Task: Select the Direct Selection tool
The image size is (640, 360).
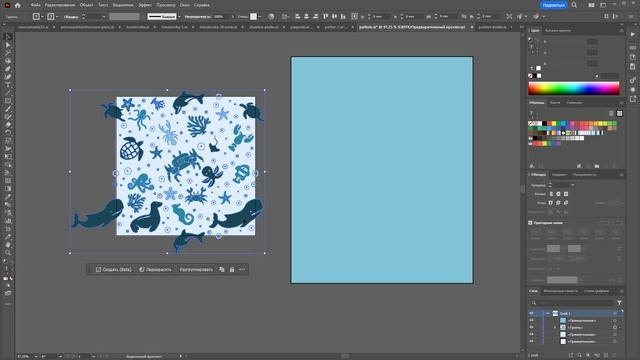Action: tap(8, 45)
